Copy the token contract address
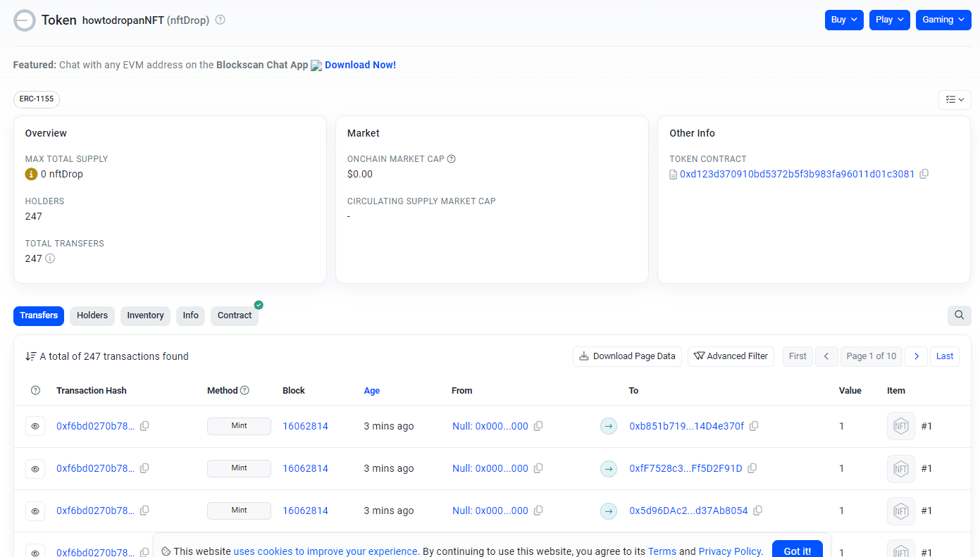This screenshot has height=557, width=980. coord(924,174)
